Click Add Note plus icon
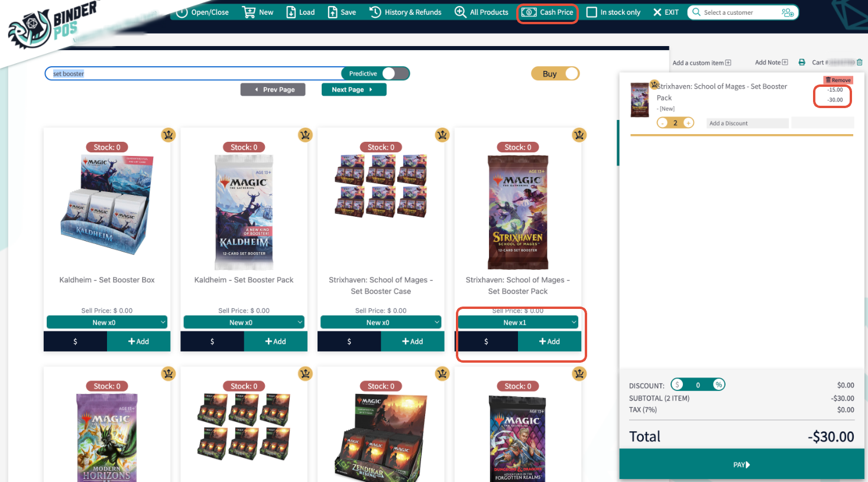This screenshot has width=868, height=482. 785,62
